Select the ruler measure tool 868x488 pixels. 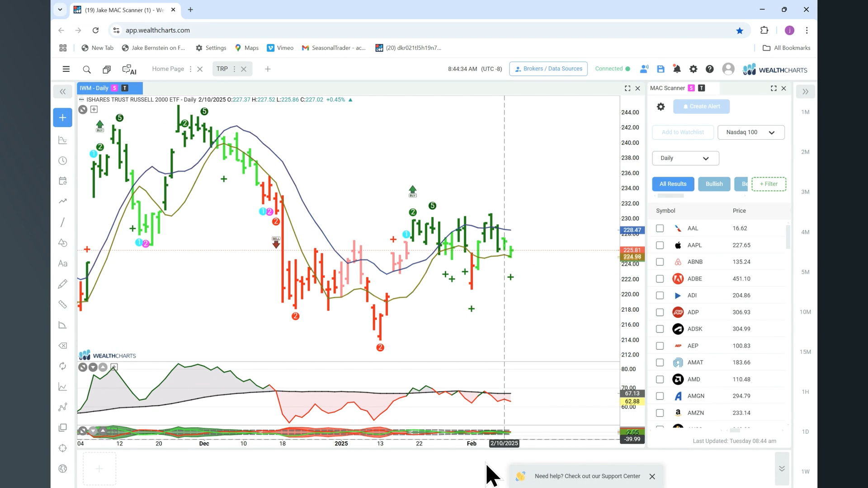tap(62, 305)
